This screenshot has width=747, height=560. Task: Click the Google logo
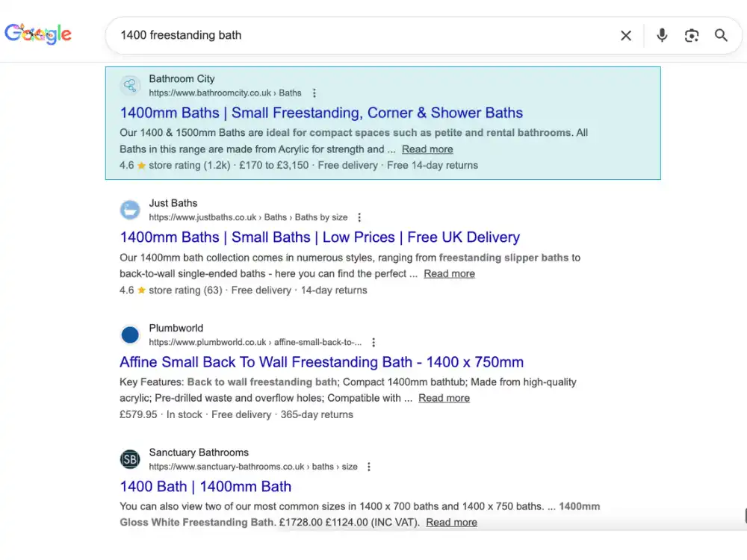(x=38, y=34)
